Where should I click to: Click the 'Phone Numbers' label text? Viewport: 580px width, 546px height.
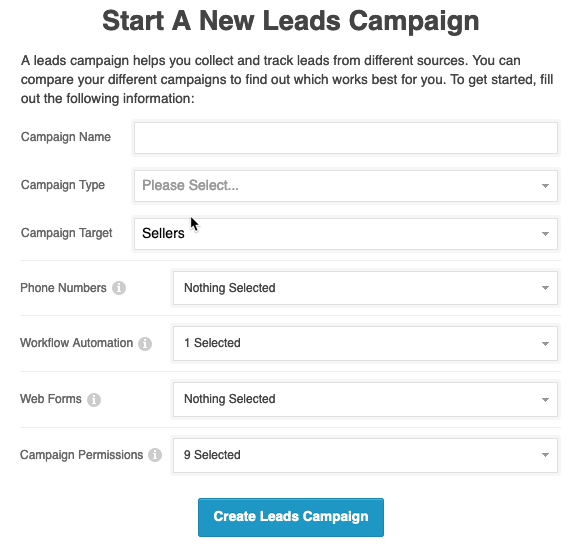[x=63, y=288]
